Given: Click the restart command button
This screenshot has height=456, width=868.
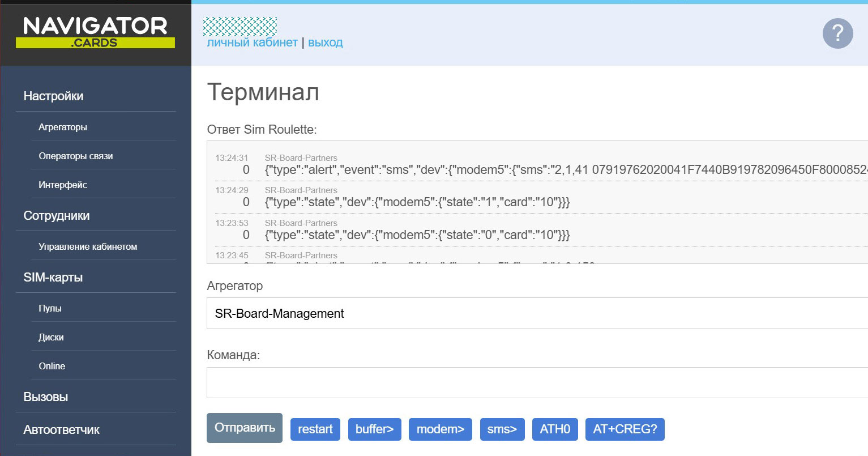Looking at the screenshot, I should pyautogui.click(x=315, y=429).
